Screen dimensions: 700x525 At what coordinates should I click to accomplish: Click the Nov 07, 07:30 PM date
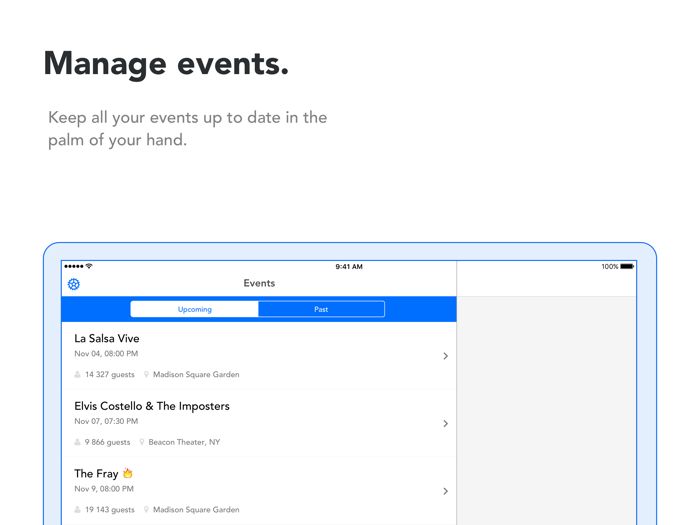[106, 421]
